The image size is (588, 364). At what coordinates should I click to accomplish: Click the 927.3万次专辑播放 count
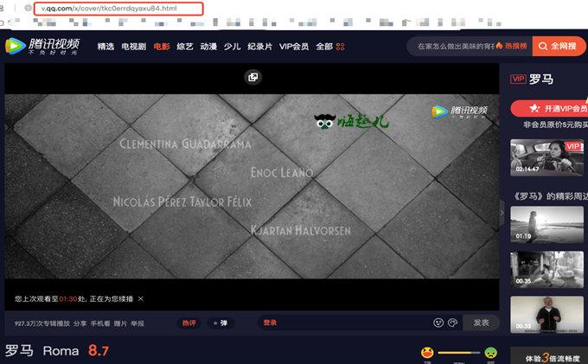tap(42, 323)
